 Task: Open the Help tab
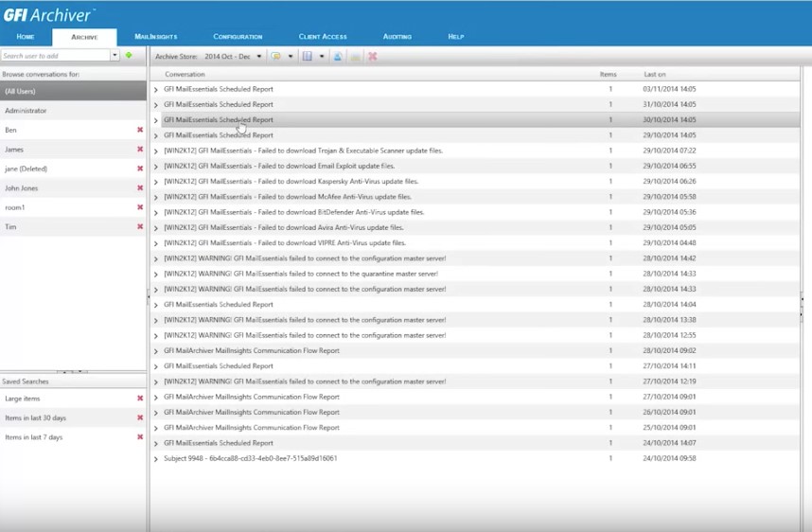coord(456,37)
